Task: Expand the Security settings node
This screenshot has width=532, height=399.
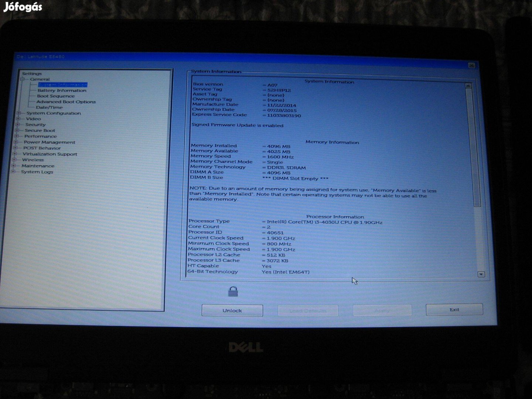Action: click(x=17, y=125)
